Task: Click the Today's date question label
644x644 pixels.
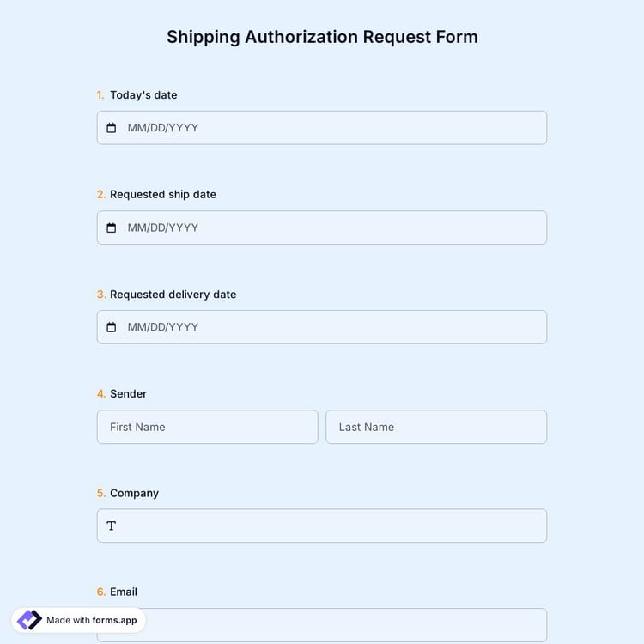Action: pos(143,95)
